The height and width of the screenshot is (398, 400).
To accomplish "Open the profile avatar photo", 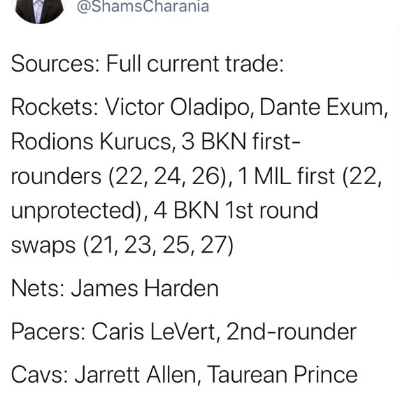I will [x=39, y=10].
